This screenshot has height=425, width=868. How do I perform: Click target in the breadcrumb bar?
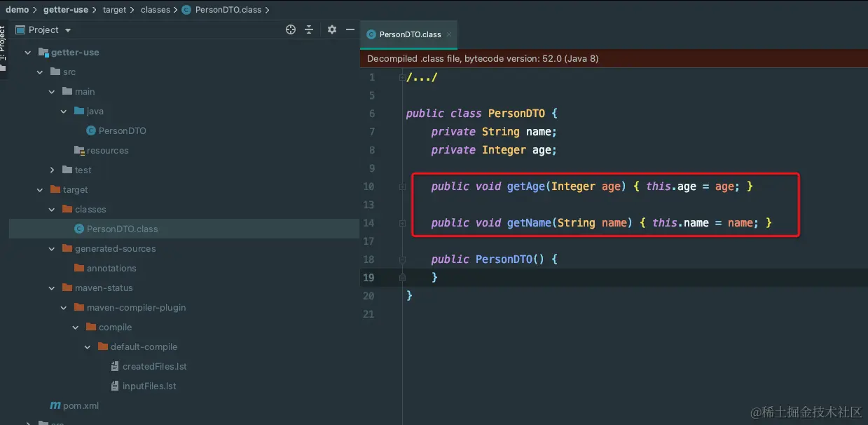pos(114,10)
